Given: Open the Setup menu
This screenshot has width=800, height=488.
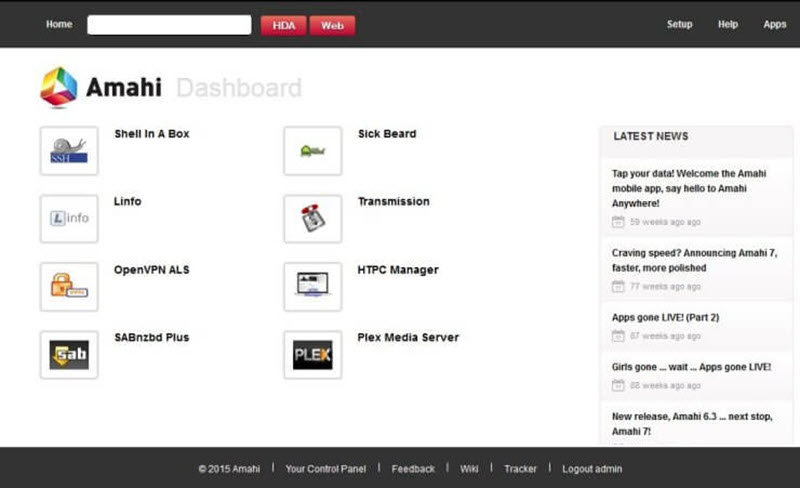Looking at the screenshot, I should [679, 24].
